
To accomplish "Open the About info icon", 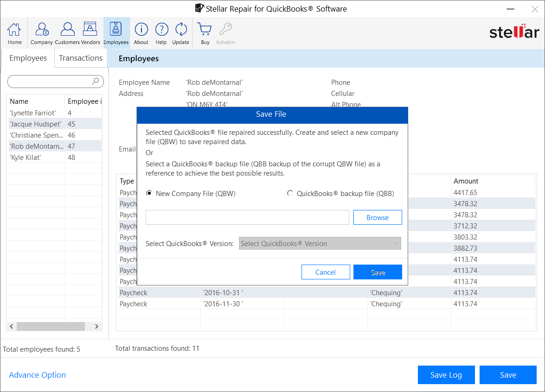I will pos(141,33).
